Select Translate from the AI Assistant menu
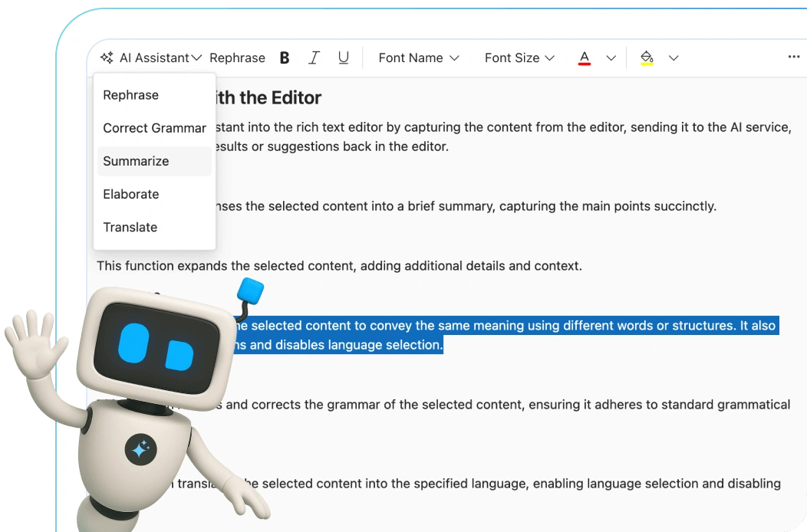Viewport: 807px width, 532px height. coord(130,227)
